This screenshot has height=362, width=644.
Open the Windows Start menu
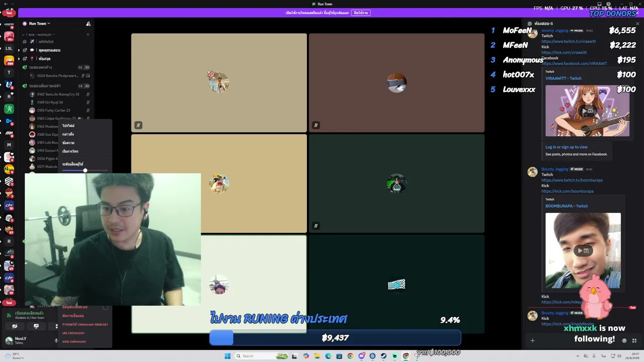click(227, 356)
